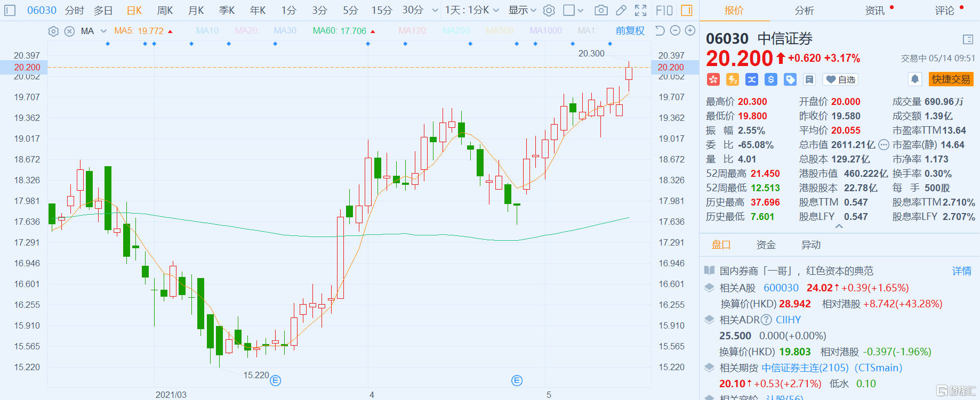The image size is (980, 400).
Task: Click the blue price tag icon
Action: pyautogui.click(x=790, y=79)
